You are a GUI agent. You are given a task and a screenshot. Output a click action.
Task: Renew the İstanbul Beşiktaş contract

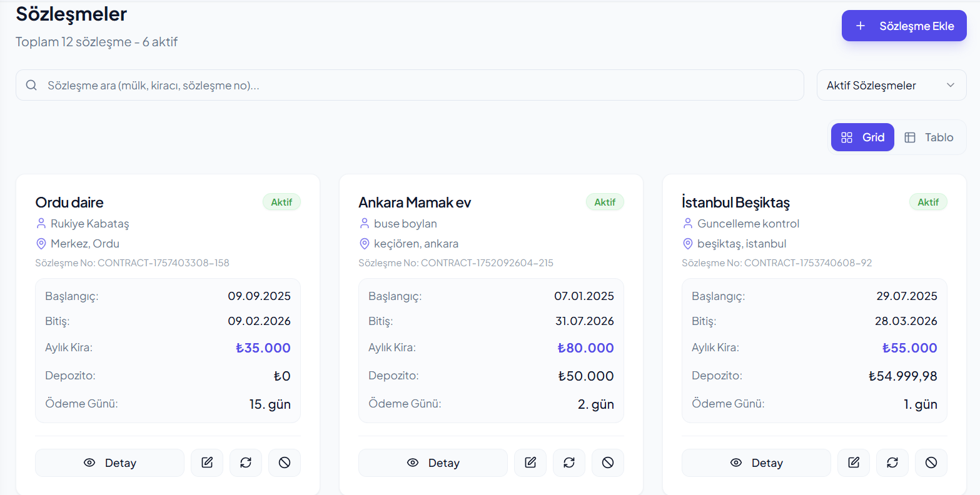coord(892,462)
